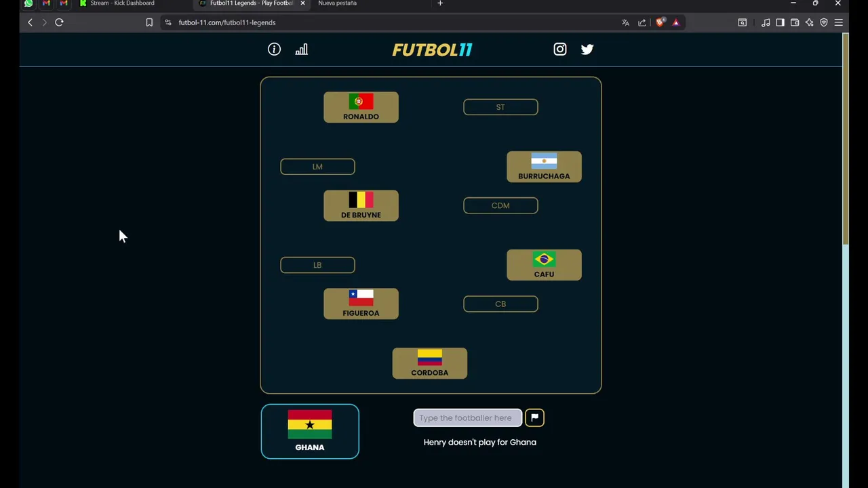The image size is (868, 488).
Task: Select the empty LB position slot
Action: (x=317, y=265)
